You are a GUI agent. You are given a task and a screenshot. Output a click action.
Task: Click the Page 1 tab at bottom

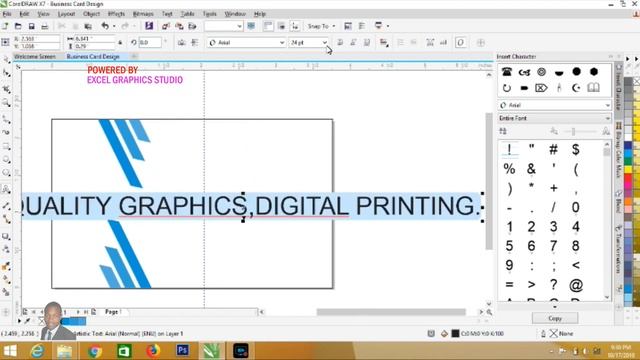pos(113,312)
